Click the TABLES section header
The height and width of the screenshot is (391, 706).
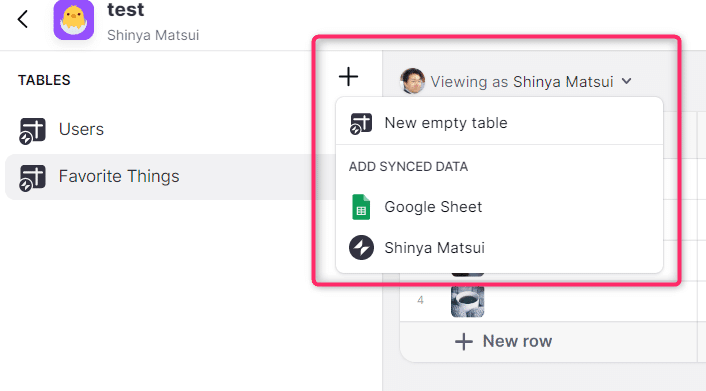(x=44, y=80)
